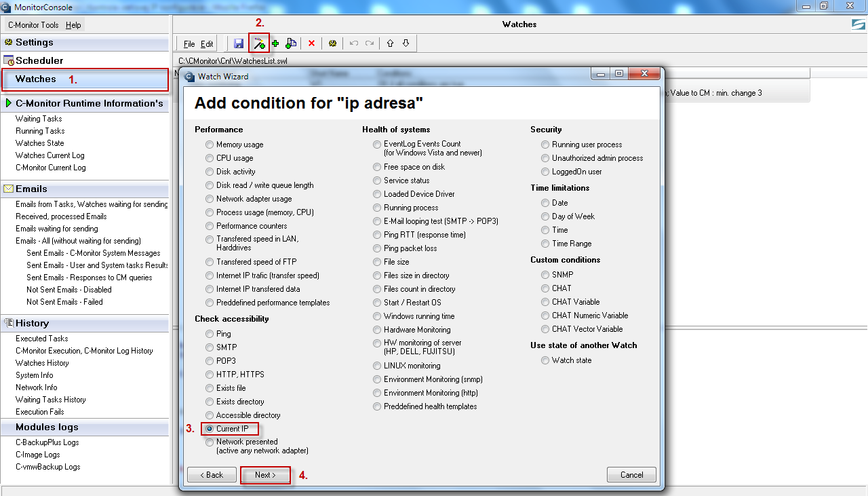Select the CHAT Variable radio button

[546, 302]
